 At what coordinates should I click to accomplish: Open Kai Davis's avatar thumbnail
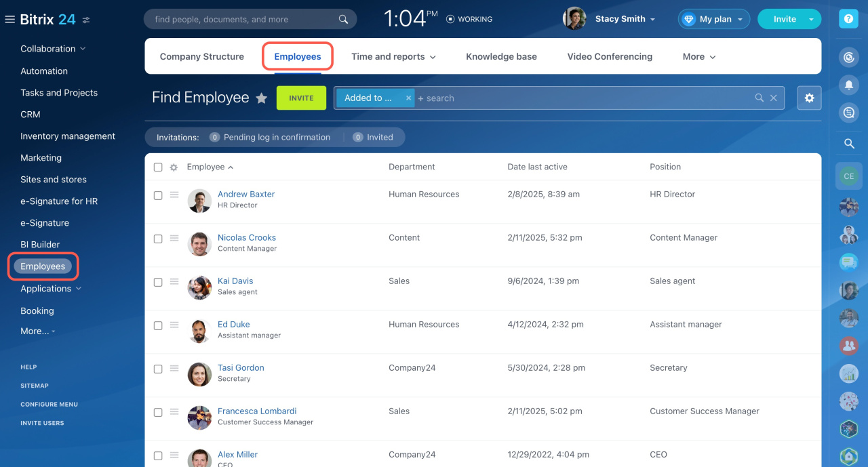199,287
